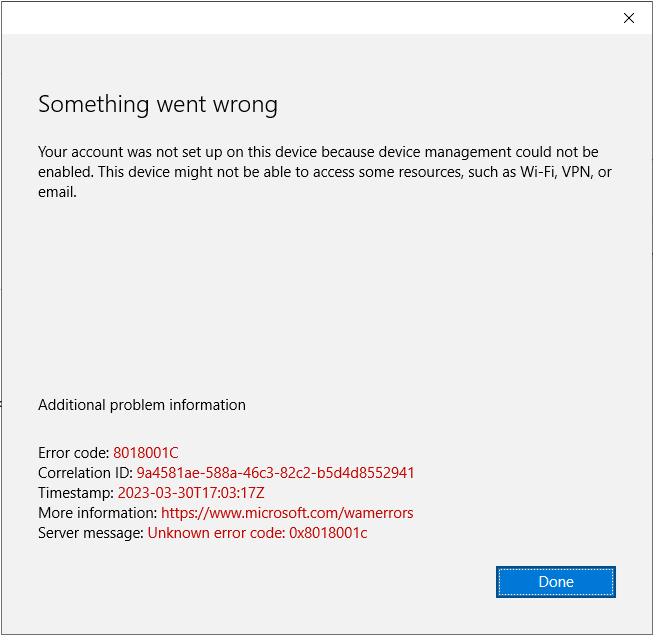This screenshot has height=636, width=653.
Task: Open the microsoft.com/wamerrors link
Action: [287, 513]
